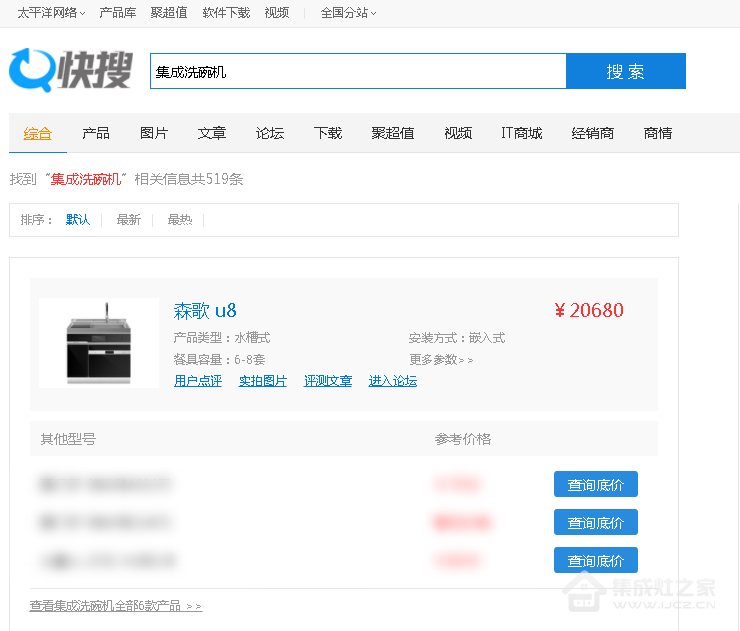Open the 用户点评 link

[x=198, y=381]
